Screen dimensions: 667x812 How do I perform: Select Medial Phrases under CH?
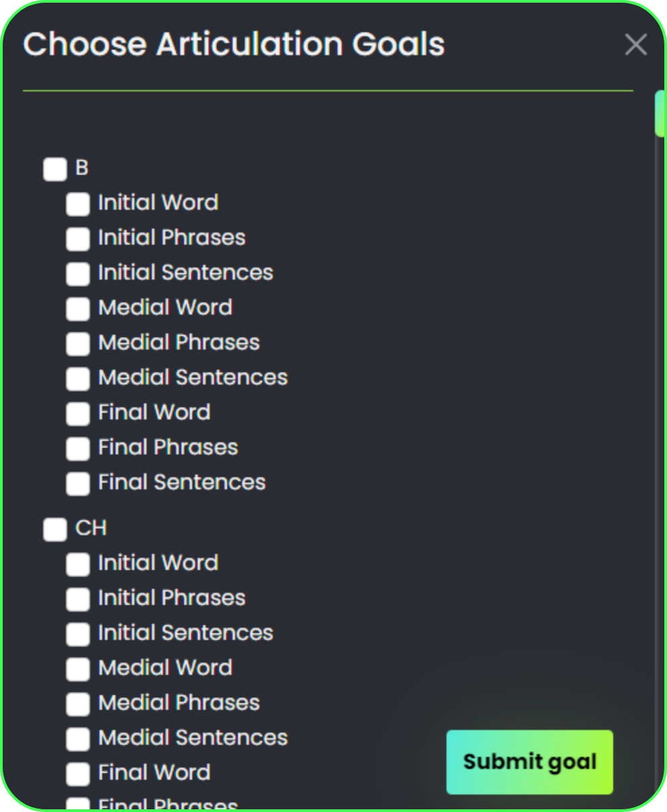pyautogui.click(x=78, y=704)
